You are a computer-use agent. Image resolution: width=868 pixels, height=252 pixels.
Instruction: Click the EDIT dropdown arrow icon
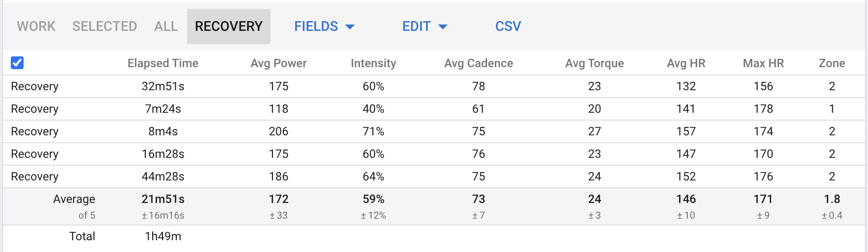click(x=443, y=27)
